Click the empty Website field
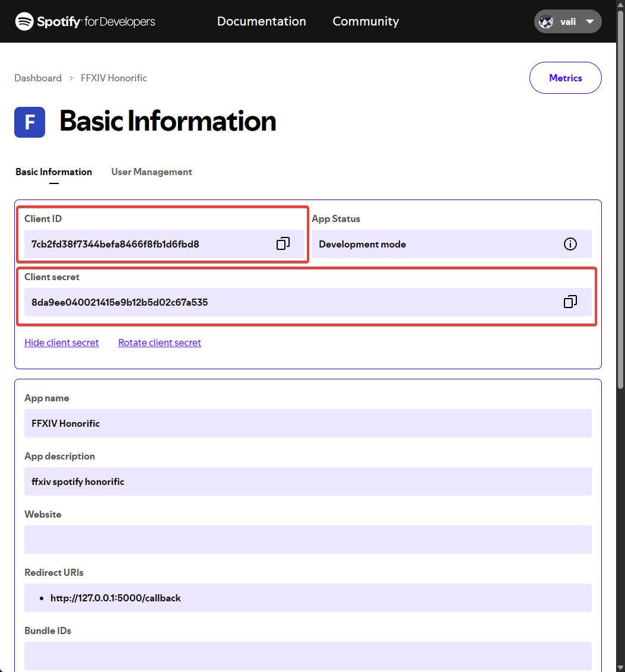 [x=308, y=540]
